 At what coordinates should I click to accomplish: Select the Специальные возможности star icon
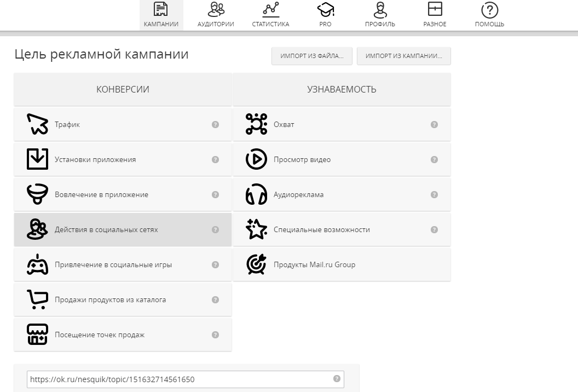pyautogui.click(x=256, y=229)
